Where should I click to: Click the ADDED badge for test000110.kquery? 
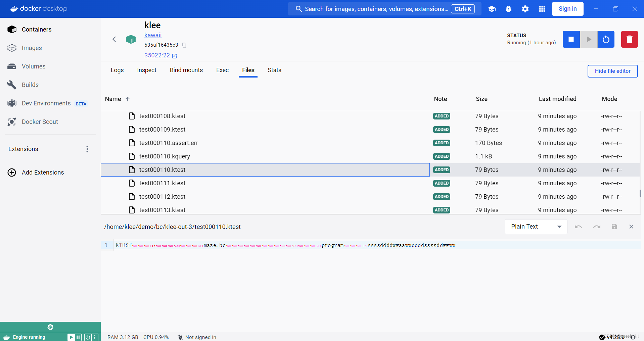tap(442, 156)
